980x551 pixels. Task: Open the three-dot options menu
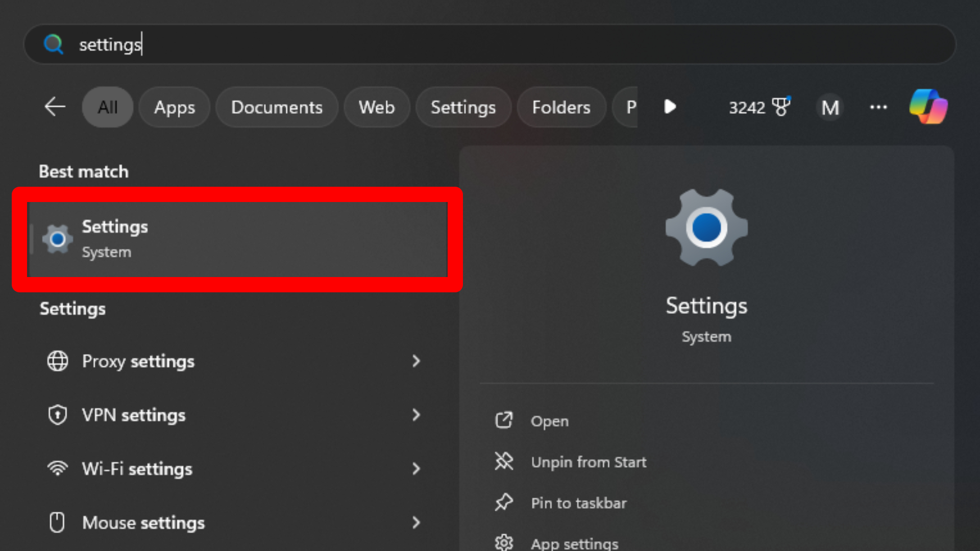pos(878,107)
